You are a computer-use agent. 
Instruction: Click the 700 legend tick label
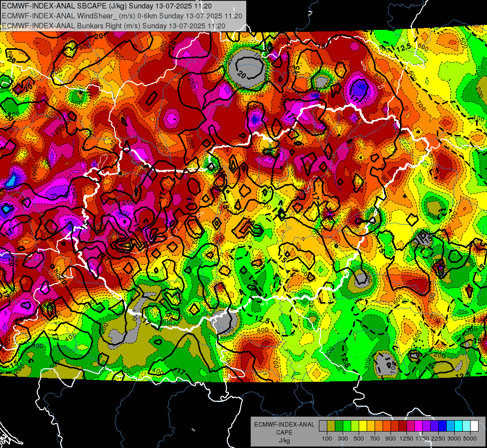point(375,439)
